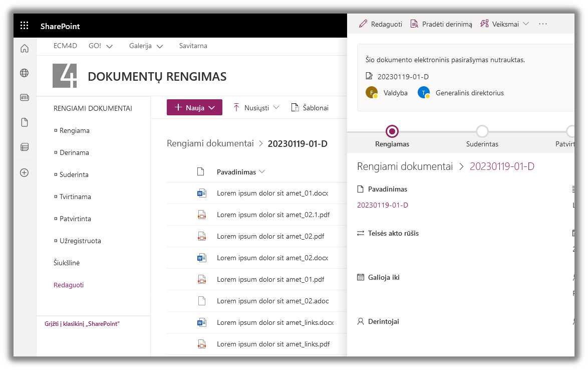Select the Suderintas workflow stage circle
This screenshot has width=588, height=370.
(482, 131)
